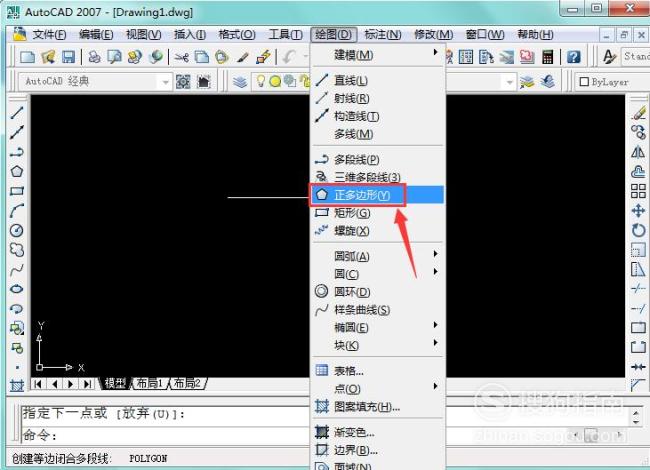
Task: Choose 样条曲线(S) from the draw menu
Action: [x=378, y=310]
